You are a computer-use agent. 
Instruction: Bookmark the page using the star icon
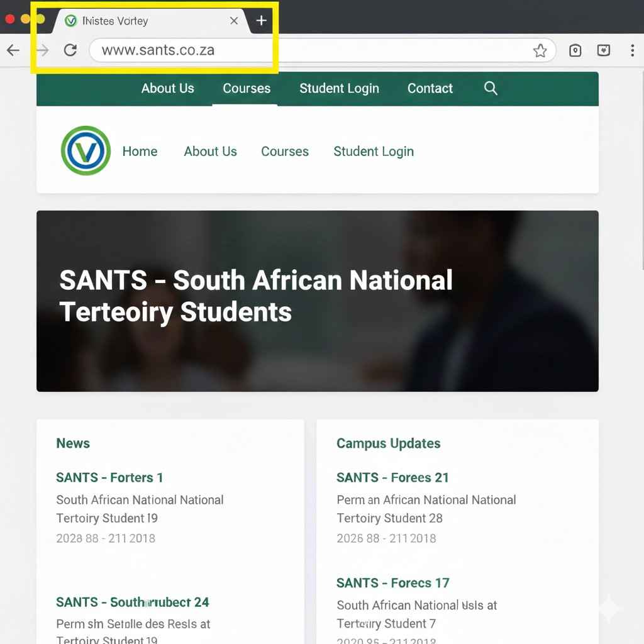(540, 50)
